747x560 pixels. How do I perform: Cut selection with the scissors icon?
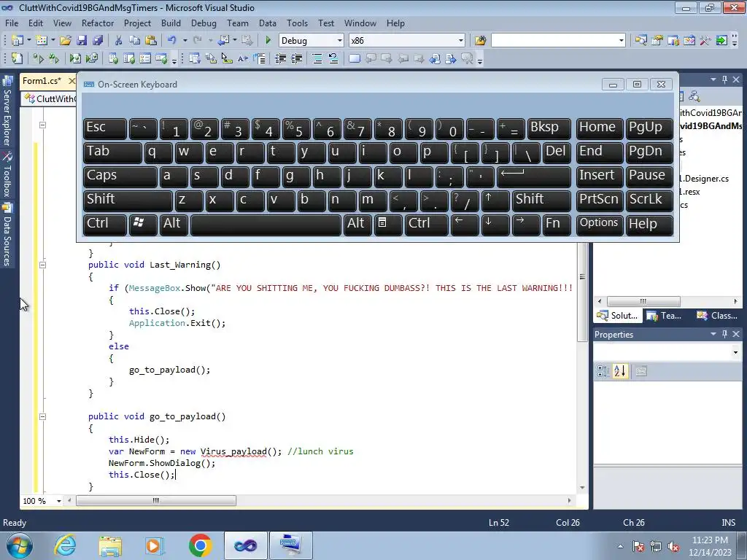119,41
